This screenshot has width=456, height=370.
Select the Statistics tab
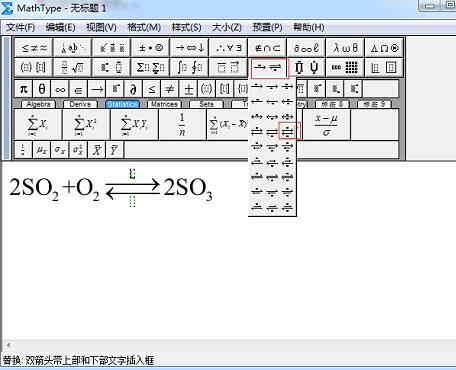122,104
